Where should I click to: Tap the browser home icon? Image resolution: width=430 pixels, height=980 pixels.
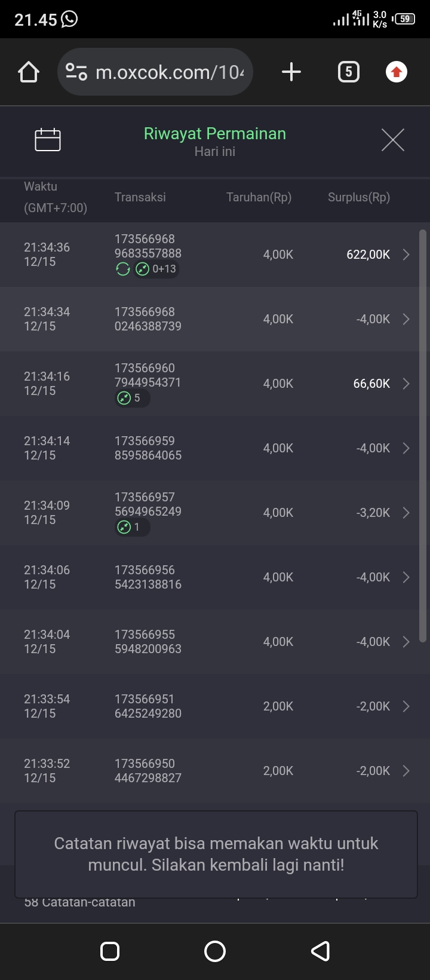(x=29, y=72)
